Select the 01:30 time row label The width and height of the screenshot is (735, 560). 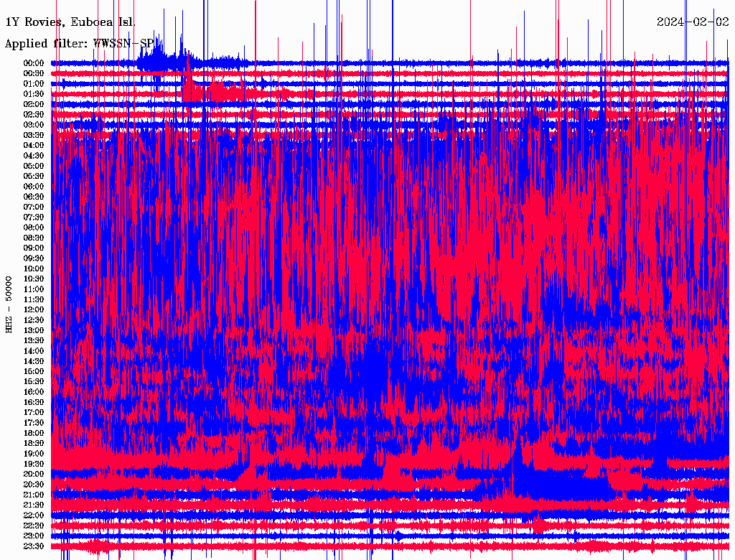coord(34,94)
